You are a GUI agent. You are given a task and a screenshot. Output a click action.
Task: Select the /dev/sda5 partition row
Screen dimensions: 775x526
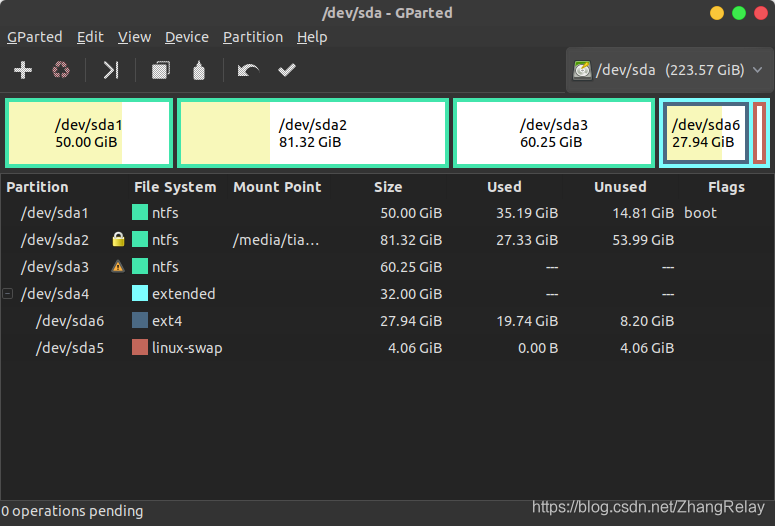pyautogui.click(x=387, y=348)
